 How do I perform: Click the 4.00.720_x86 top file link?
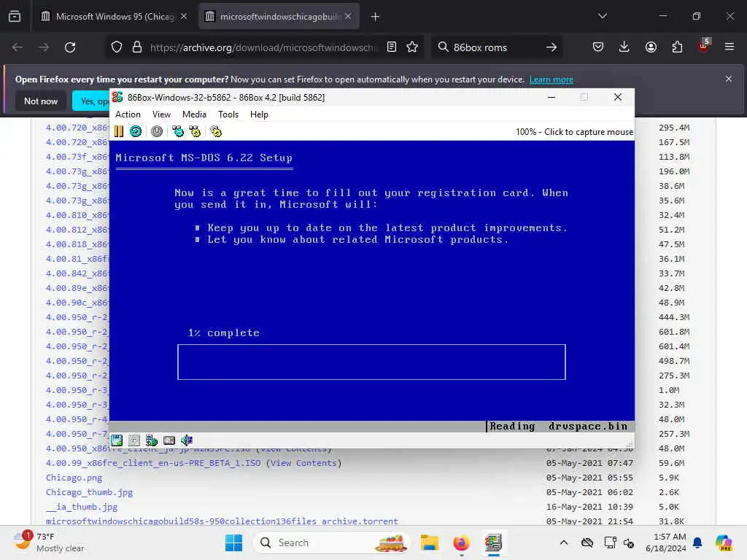tap(77, 128)
